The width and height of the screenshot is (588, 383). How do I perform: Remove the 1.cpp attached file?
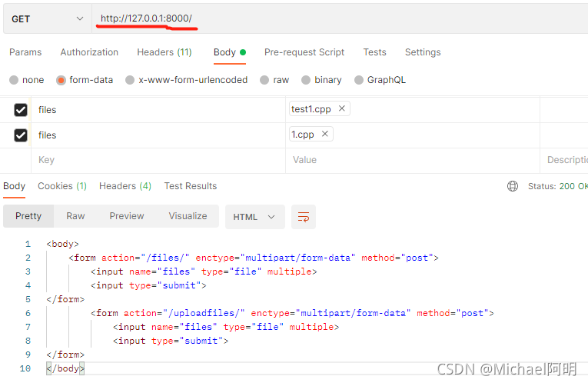(325, 134)
